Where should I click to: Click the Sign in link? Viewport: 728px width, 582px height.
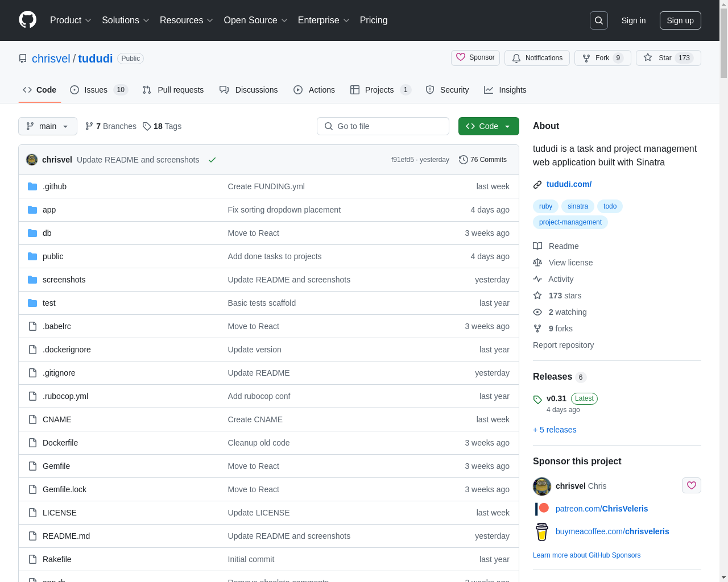(x=634, y=20)
